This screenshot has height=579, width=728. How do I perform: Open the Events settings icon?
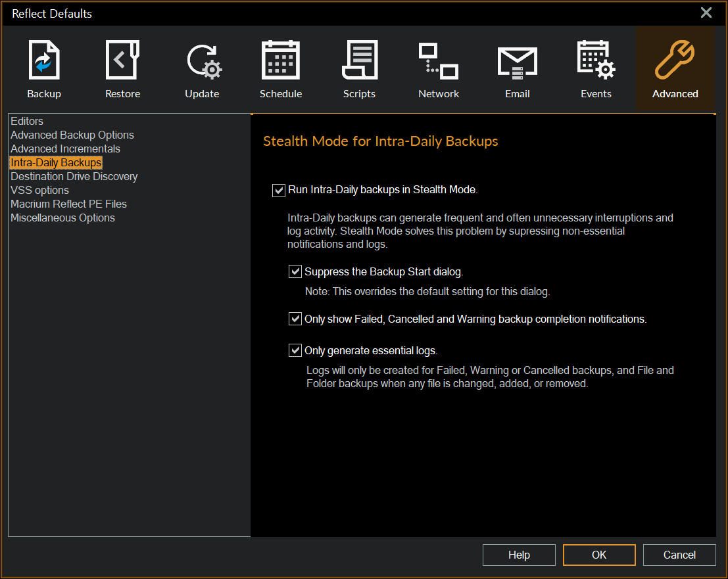point(596,68)
